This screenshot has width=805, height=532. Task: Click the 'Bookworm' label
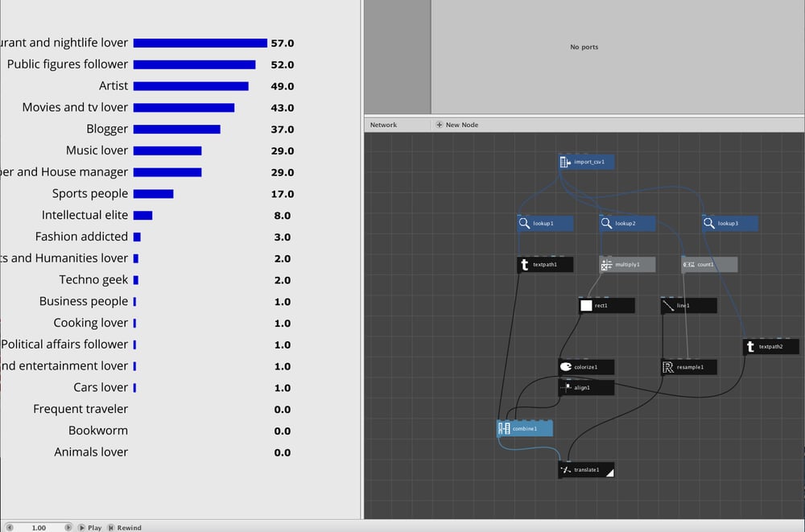[x=98, y=431]
